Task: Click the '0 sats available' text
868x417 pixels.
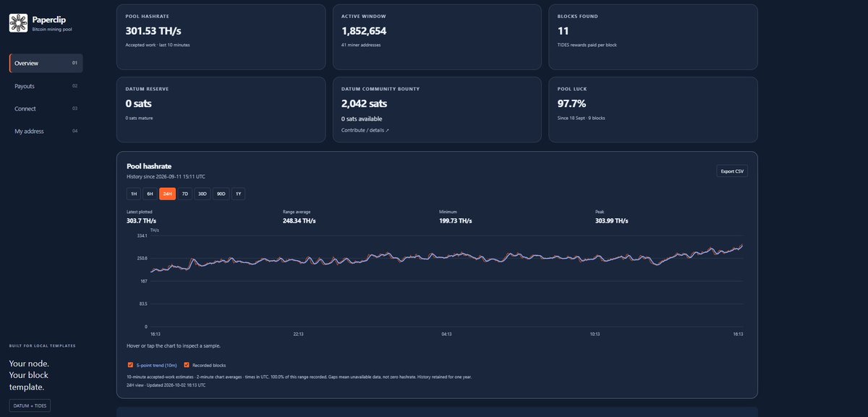Action: [362, 119]
